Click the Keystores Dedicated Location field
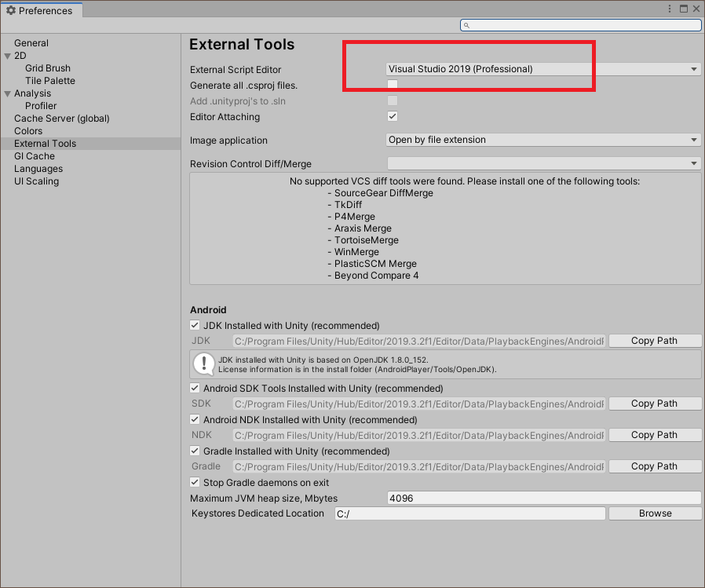The width and height of the screenshot is (705, 588). point(469,513)
